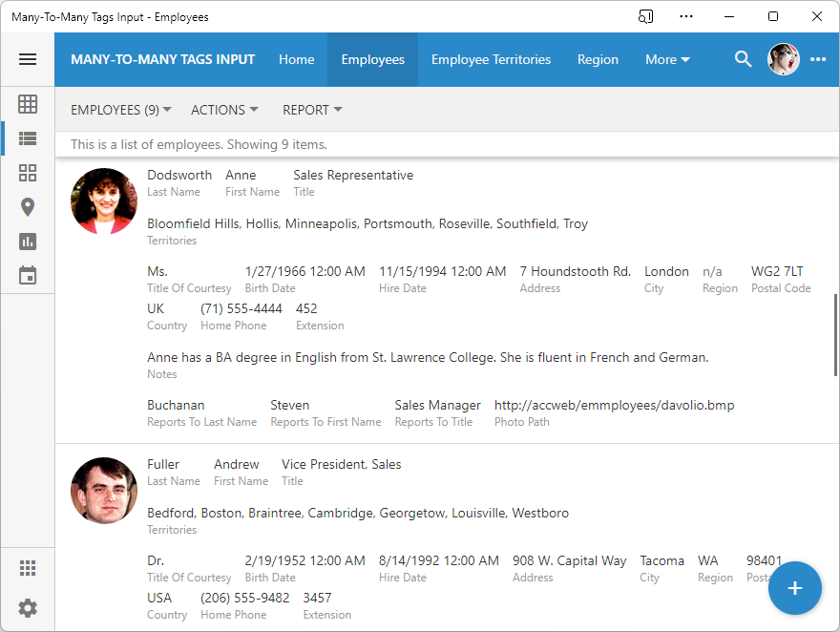Viewport: 840px width, 632px height.
Task: Open settings gear in sidebar
Action: (28, 608)
